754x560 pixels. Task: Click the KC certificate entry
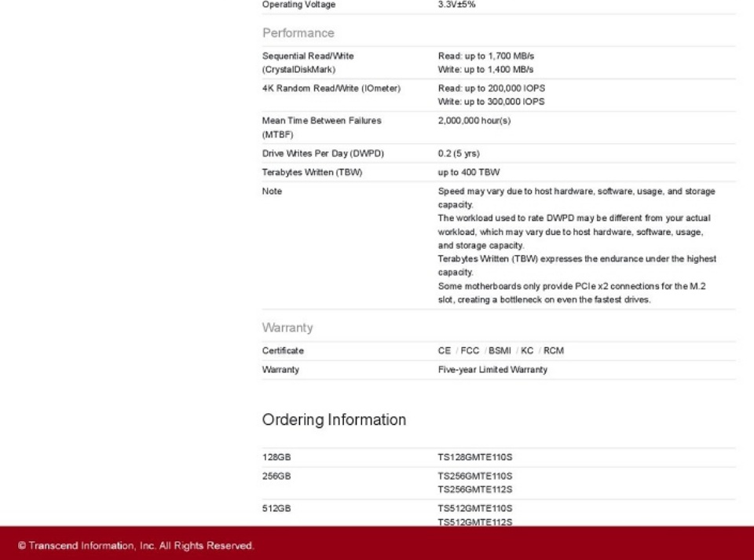[x=527, y=351]
